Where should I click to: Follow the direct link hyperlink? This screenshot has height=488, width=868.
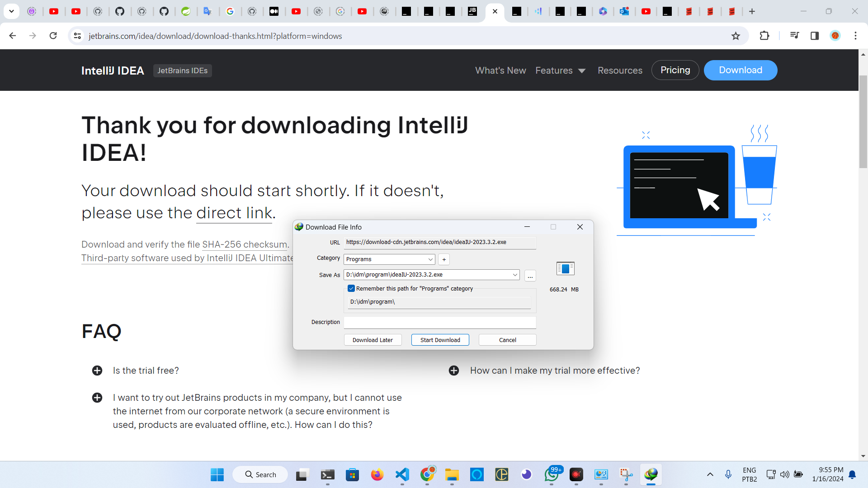pyautogui.click(x=234, y=213)
